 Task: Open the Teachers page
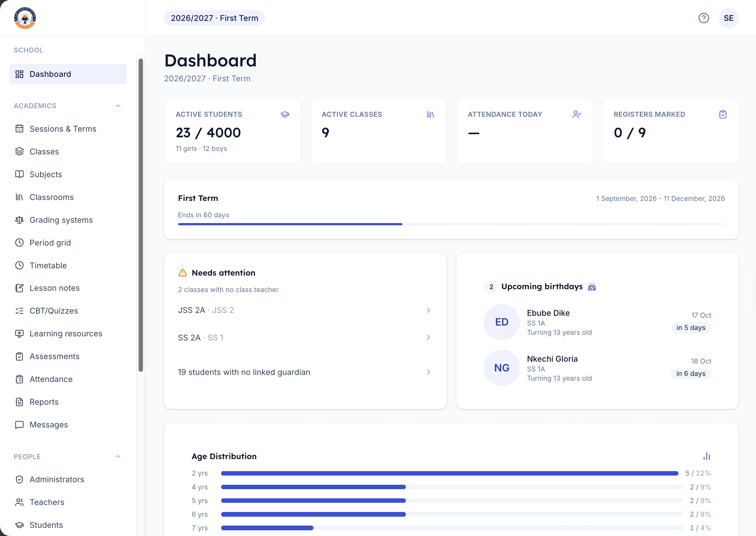coord(68,502)
